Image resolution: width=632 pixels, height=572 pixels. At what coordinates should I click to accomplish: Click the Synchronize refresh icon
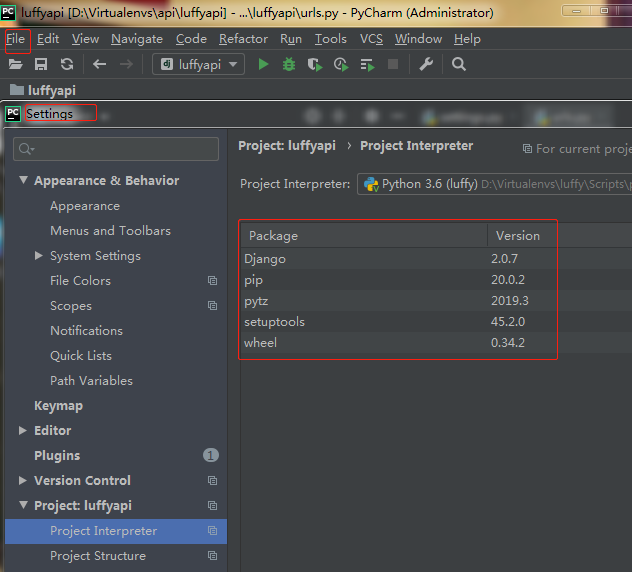[x=67, y=64]
